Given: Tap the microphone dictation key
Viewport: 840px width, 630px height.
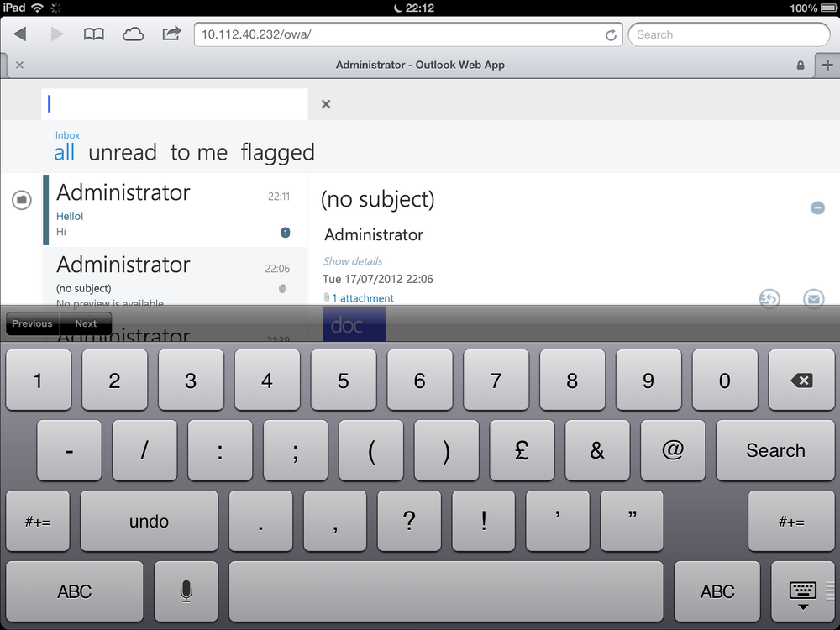Looking at the screenshot, I should pos(186,591).
